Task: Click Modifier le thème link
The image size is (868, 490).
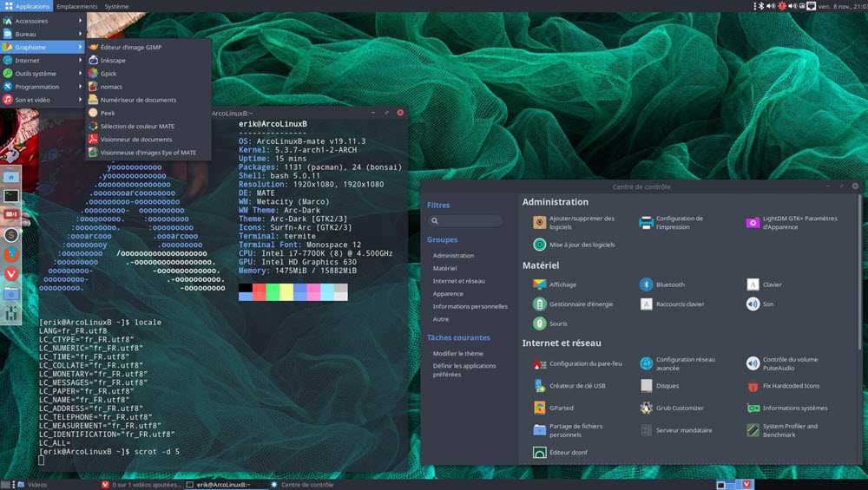Action: pos(458,354)
